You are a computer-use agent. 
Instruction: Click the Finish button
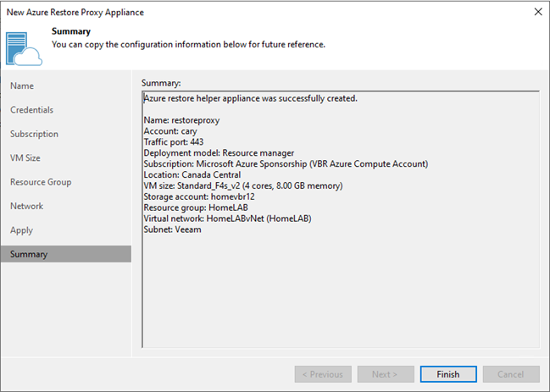point(448,374)
